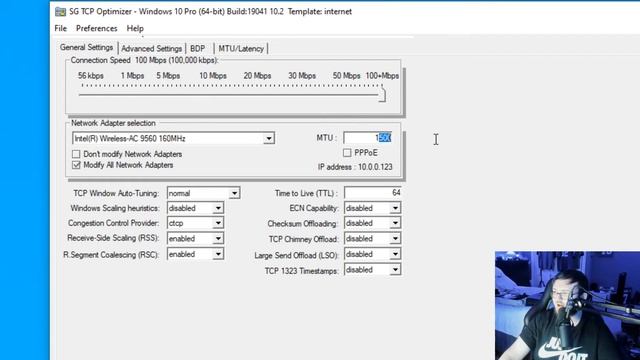Click the 100+Mbps speed label

[382, 76]
